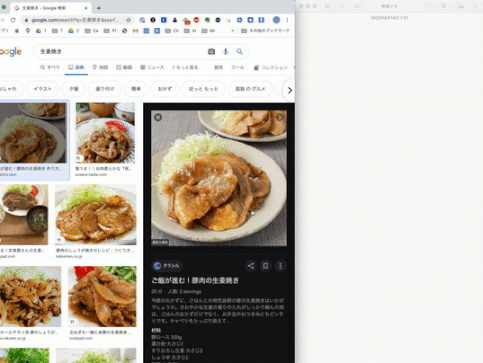The height and width of the screenshot is (363, 483).
Task: Save the previewed image to collection
Action: [266, 266]
